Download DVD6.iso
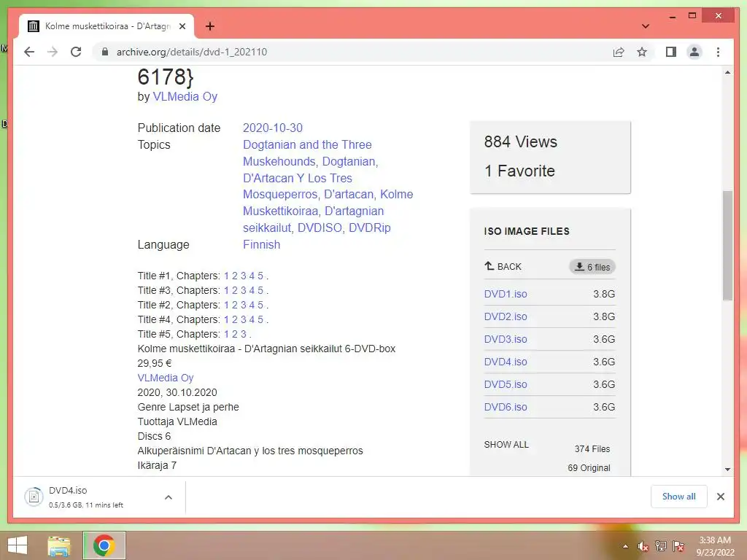 (506, 407)
